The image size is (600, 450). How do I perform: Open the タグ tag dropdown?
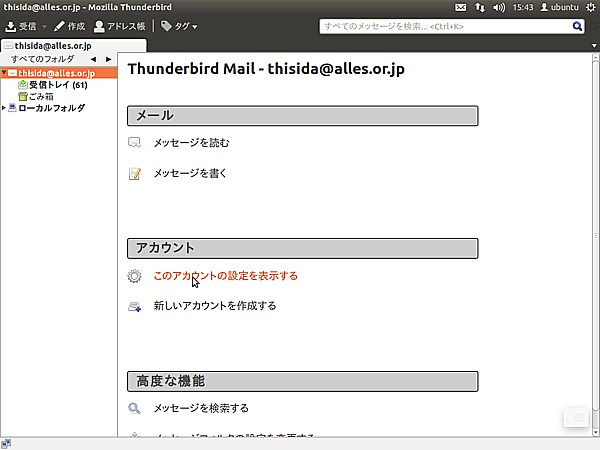point(179,26)
